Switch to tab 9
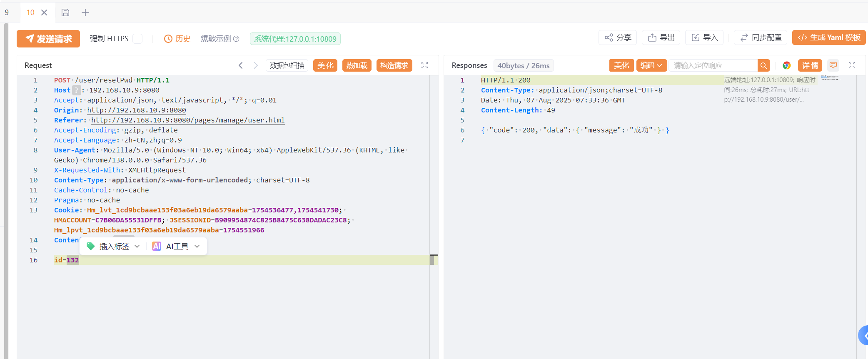The height and width of the screenshot is (359, 868). [x=7, y=12]
